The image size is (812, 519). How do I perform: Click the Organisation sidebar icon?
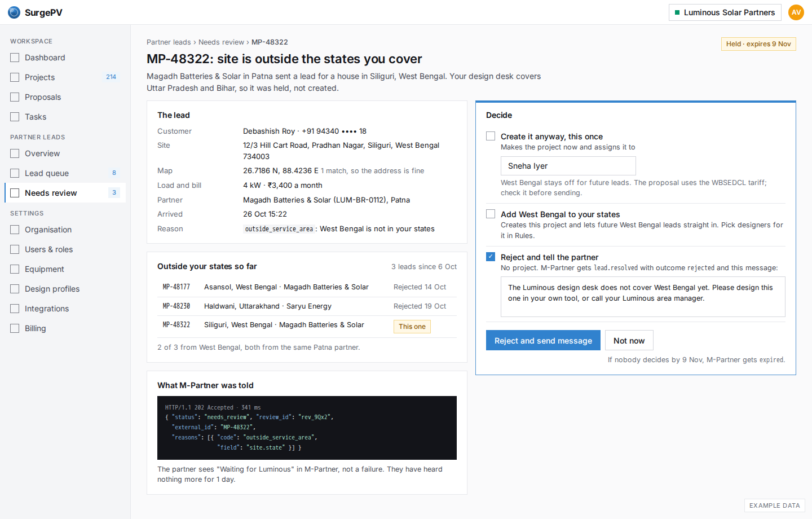pos(15,230)
